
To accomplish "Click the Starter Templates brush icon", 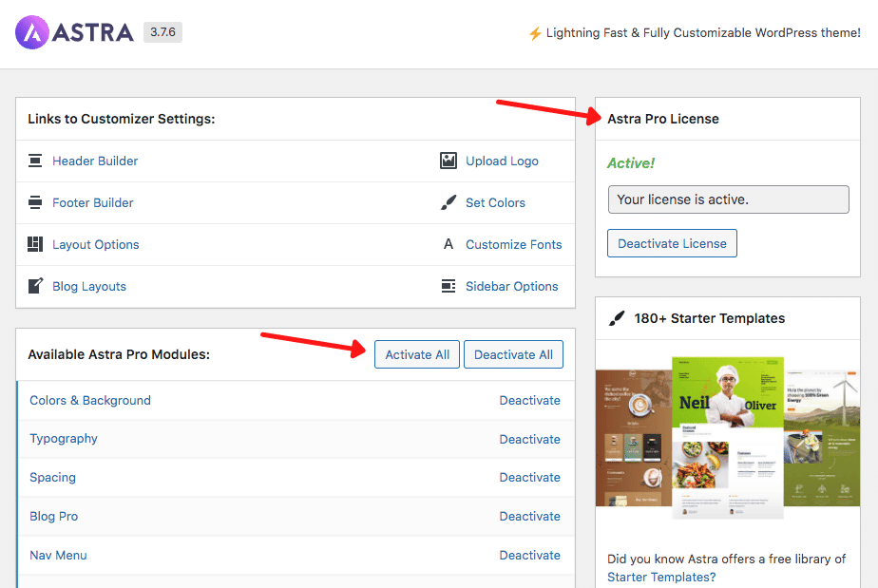I will pyautogui.click(x=617, y=318).
